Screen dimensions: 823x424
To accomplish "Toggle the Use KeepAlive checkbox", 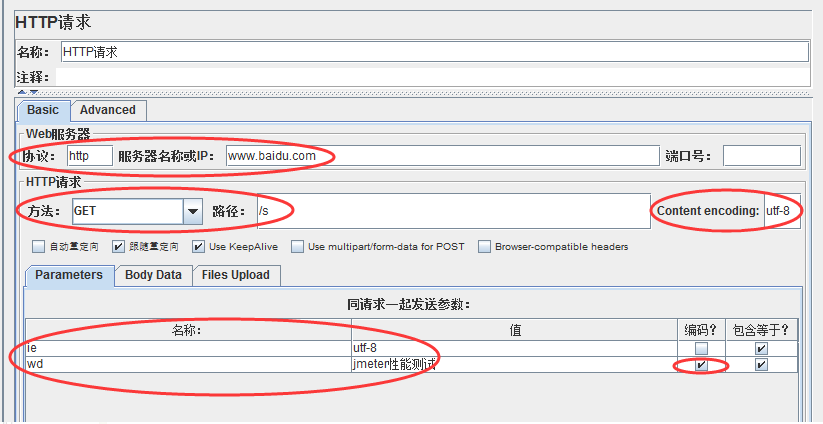I will pos(198,247).
